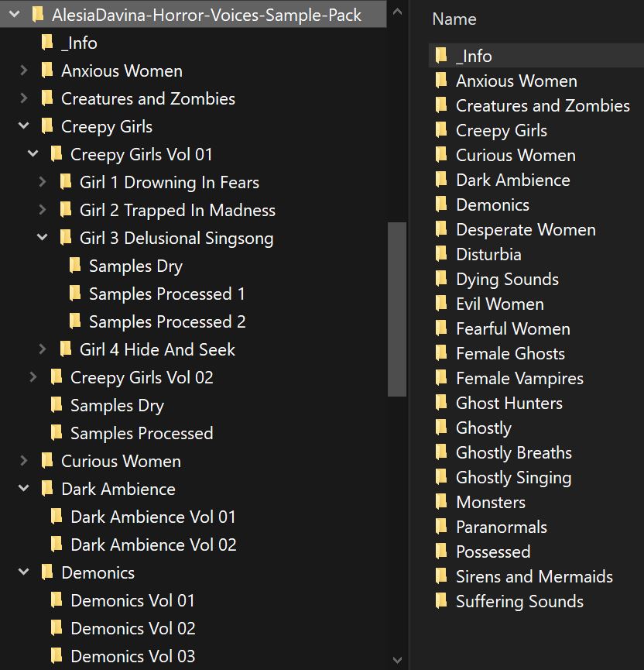The height and width of the screenshot is (670, 644).
Task: Click tree scrollbar up arrow
Action: point(397,12)
